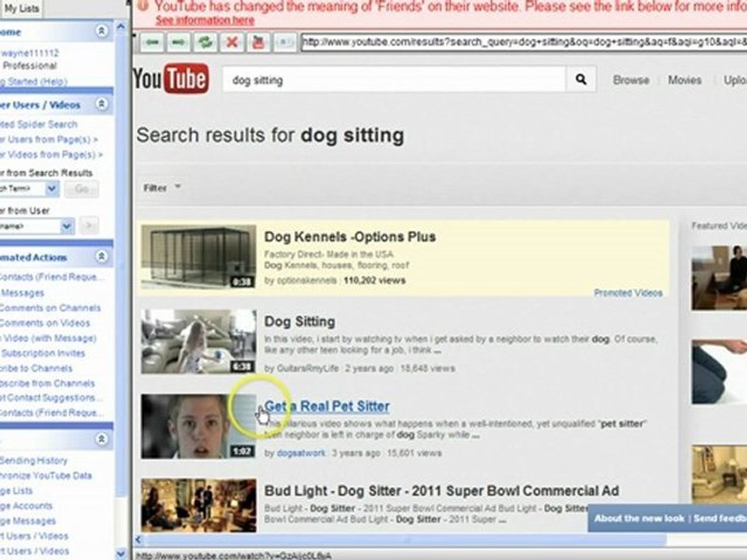
Task: Click the YouTube home toolbar icon
Action: point(258,43)
